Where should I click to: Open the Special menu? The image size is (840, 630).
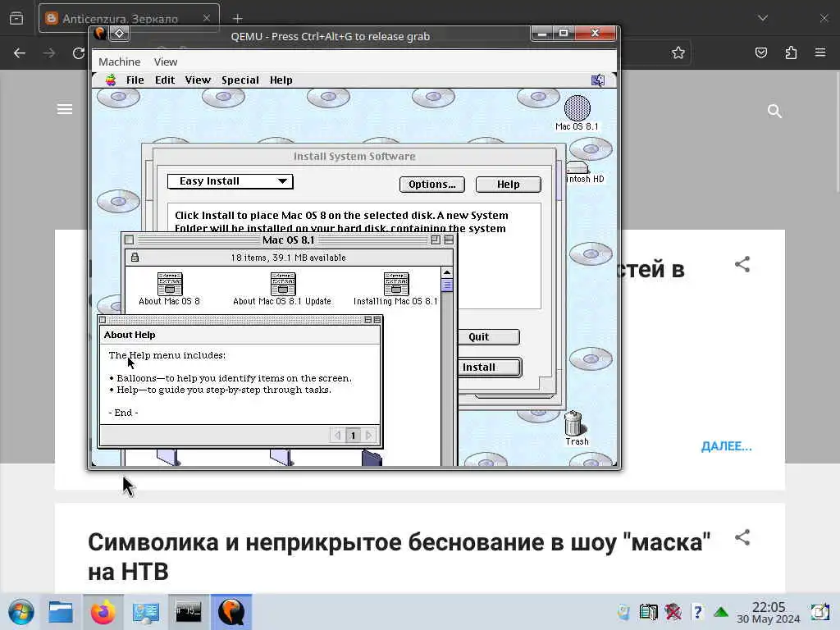[240, 80]
